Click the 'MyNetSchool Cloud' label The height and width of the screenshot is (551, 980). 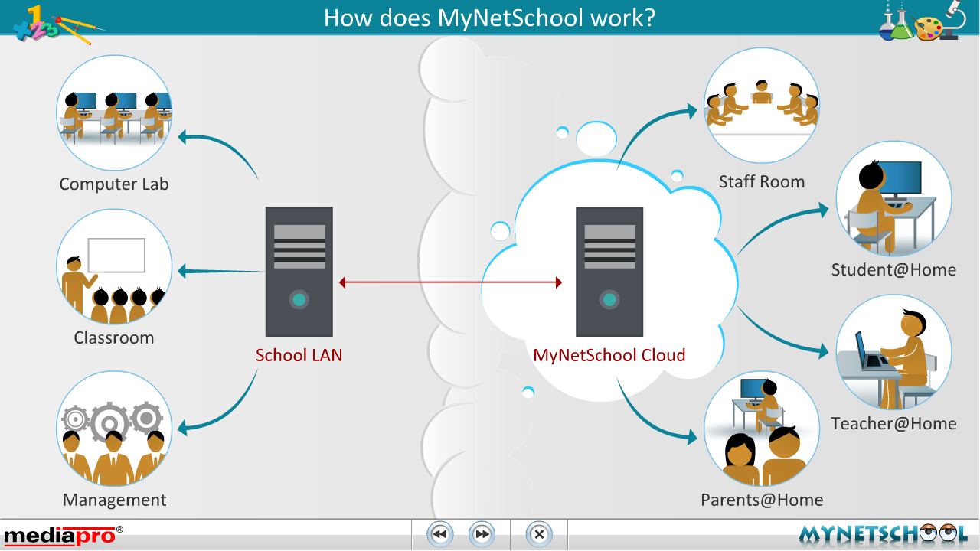click(x=609, y=355)
